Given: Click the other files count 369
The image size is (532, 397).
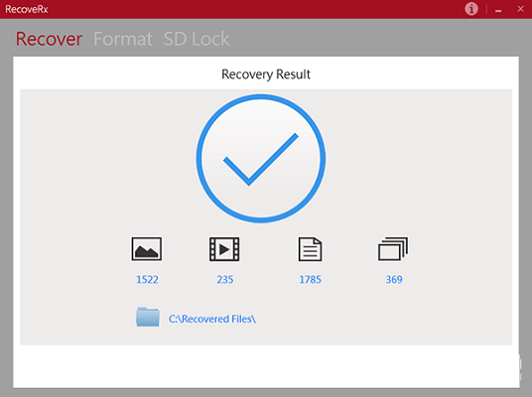Looking at the screenshot, I should [x=394, y=280].
